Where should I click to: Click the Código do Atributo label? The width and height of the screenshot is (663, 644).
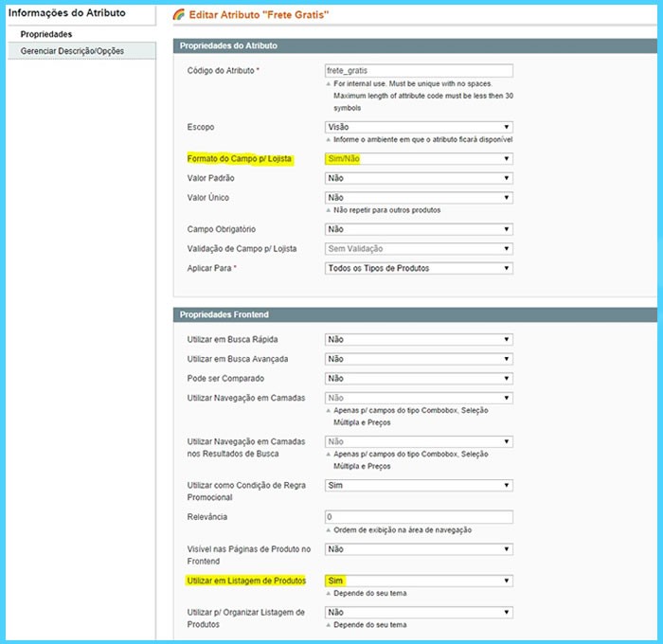223,71
